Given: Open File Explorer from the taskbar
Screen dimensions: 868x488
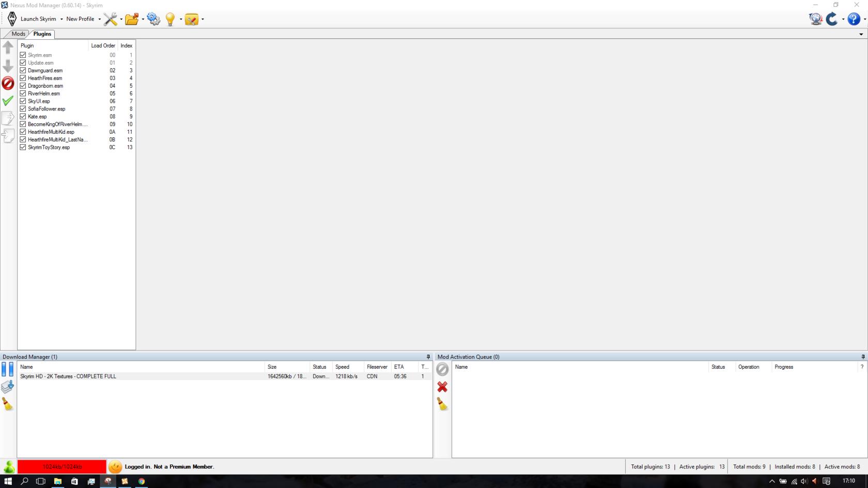Looking at the screenshot, I should click(x=58, y=481).
